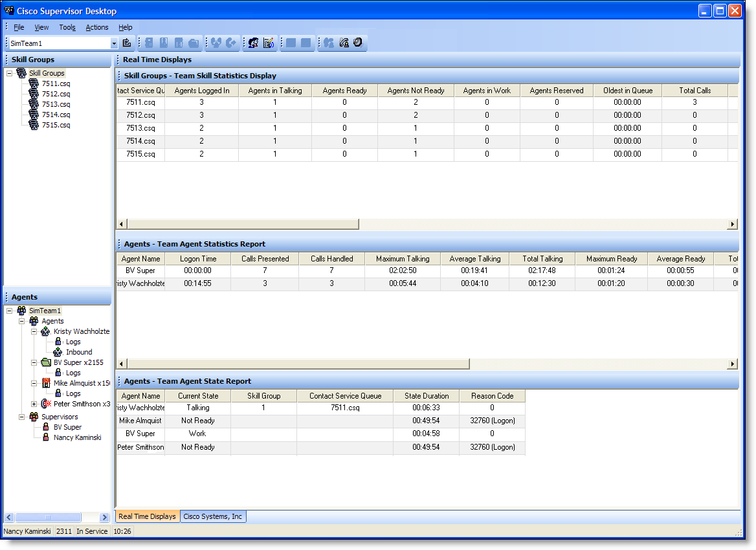Image resolution: width=756 pixels, height=550 pixels.
Task: Click the Agents group icon in the tree
Action: [x=34, y=321]
